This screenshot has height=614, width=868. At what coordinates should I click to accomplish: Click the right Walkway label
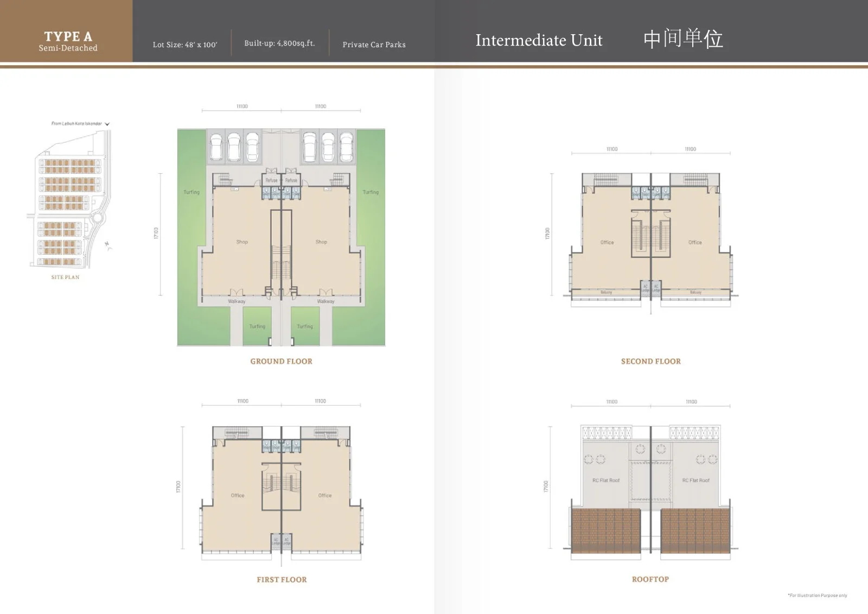tap(325, 301)
